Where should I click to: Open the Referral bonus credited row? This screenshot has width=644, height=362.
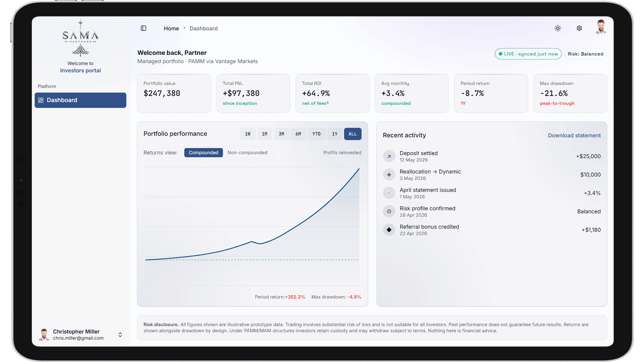(x=492, y=230)
